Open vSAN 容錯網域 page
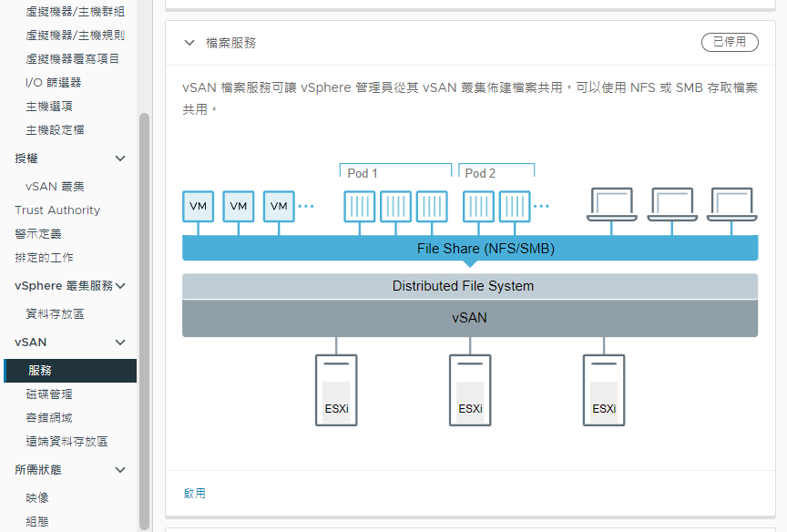 point(49,417)
